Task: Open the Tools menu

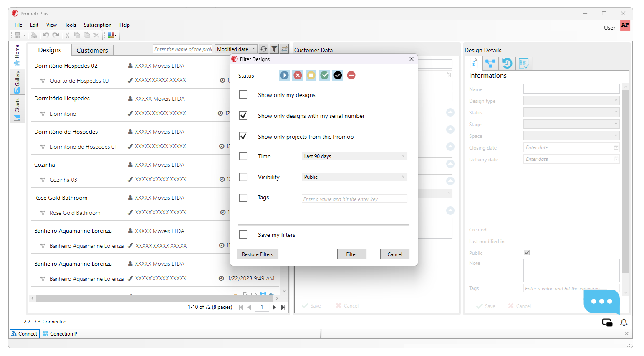Action: [70, 25]
